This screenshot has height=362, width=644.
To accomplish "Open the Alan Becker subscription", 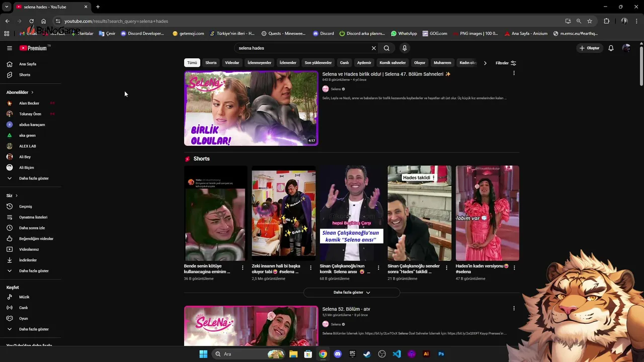I will point(30,103).
